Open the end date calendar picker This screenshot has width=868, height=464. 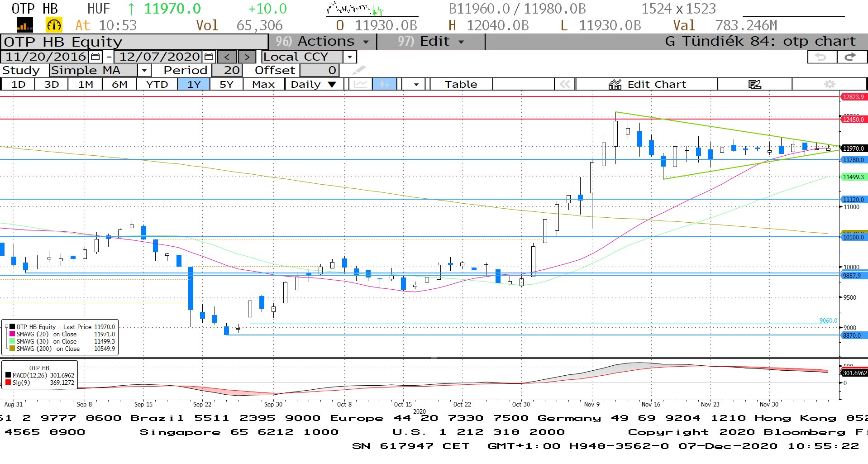coord(209,57)
